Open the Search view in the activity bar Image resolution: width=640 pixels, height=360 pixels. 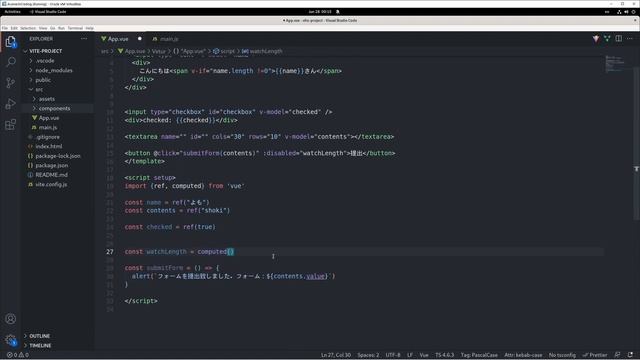[x=11, y=62]
